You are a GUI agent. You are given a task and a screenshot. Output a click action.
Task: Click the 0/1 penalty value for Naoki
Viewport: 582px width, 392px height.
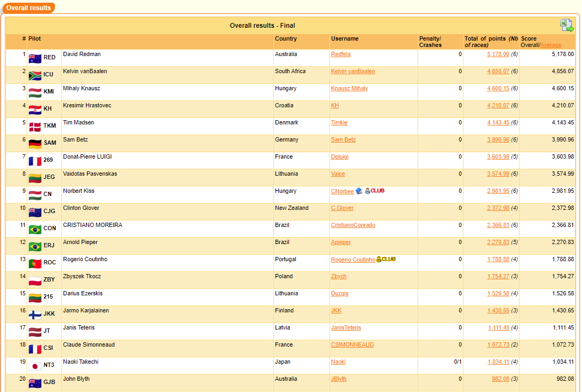point(458,362)
